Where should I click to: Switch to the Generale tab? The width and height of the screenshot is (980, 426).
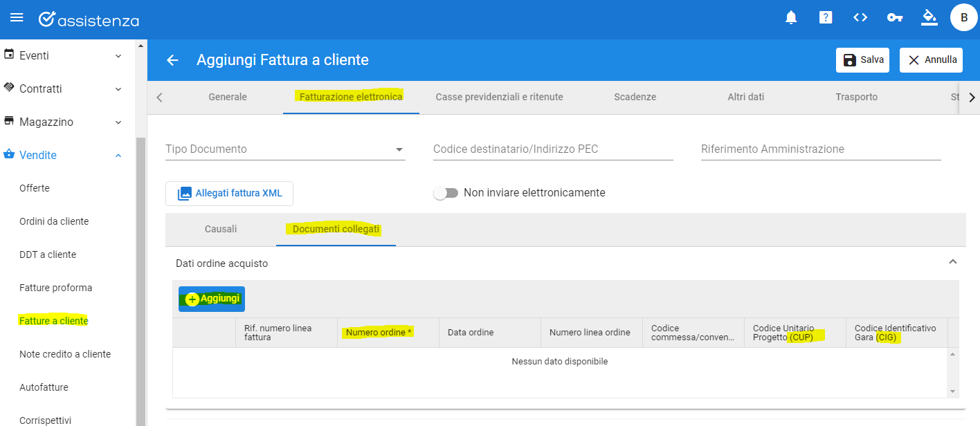(228, 97)
